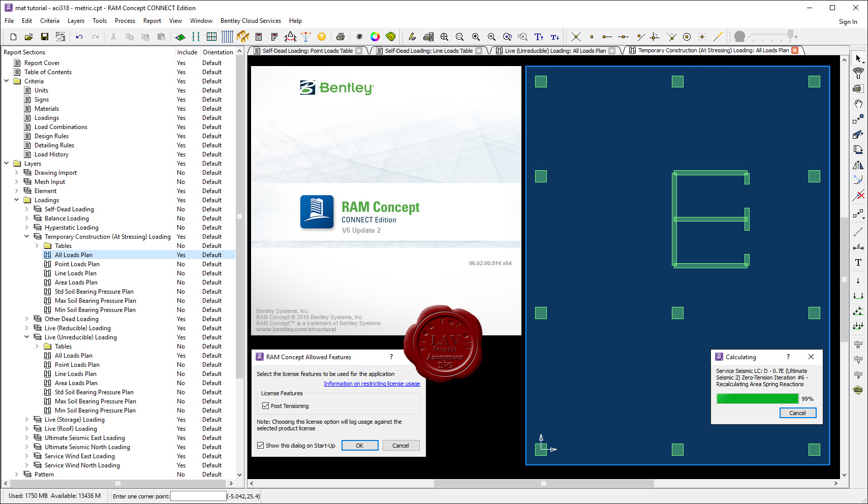Open the color wheel icon

coord(375,37)
